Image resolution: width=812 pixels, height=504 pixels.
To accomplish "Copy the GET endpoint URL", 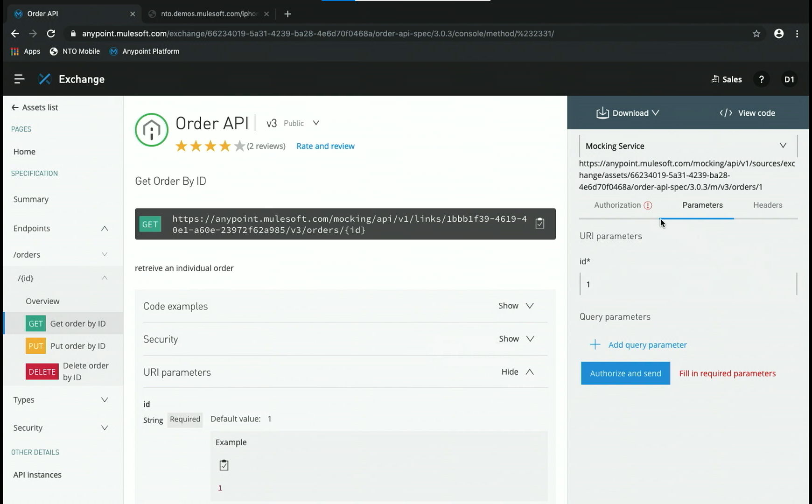I will click(539, 224).
